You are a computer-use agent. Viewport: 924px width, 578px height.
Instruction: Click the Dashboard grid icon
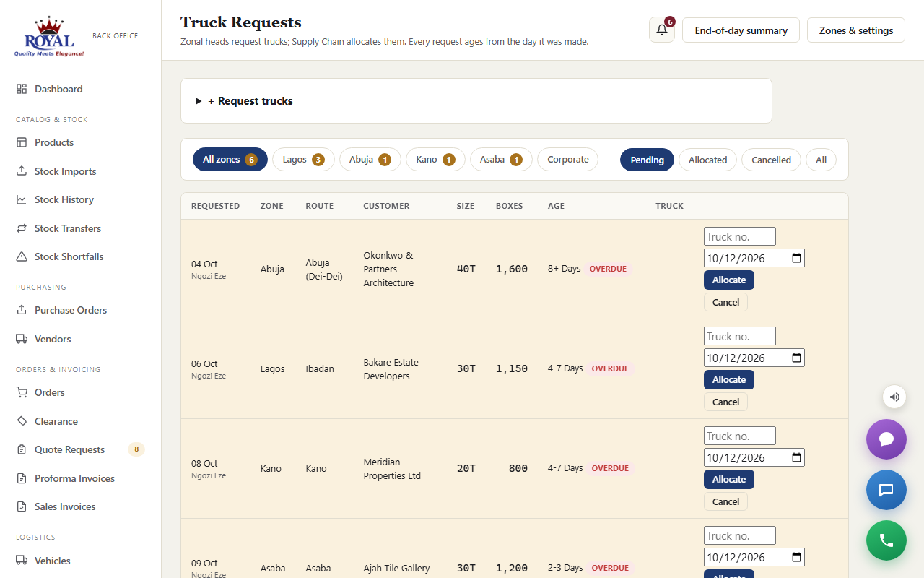22,89
